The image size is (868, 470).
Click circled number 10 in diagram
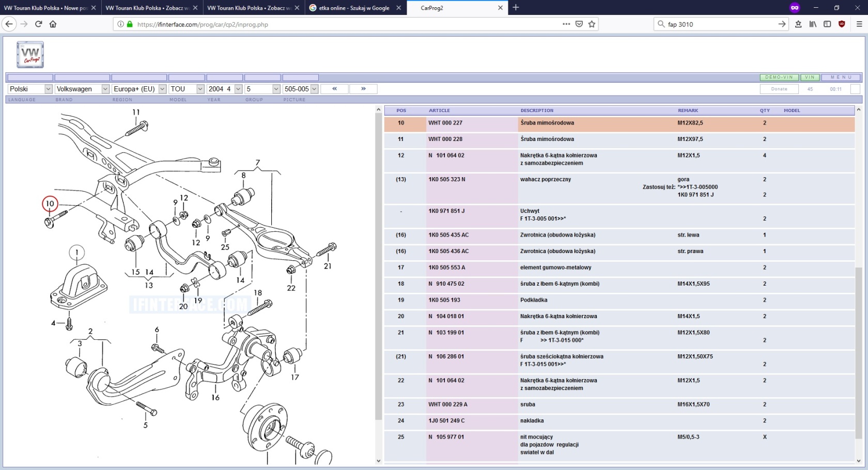(x=50, y=203)
